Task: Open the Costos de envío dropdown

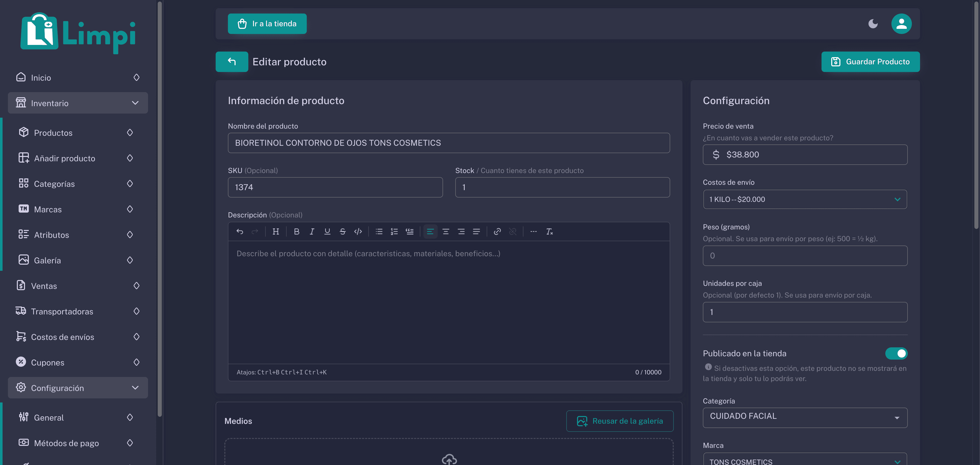Action: (805, 199)
